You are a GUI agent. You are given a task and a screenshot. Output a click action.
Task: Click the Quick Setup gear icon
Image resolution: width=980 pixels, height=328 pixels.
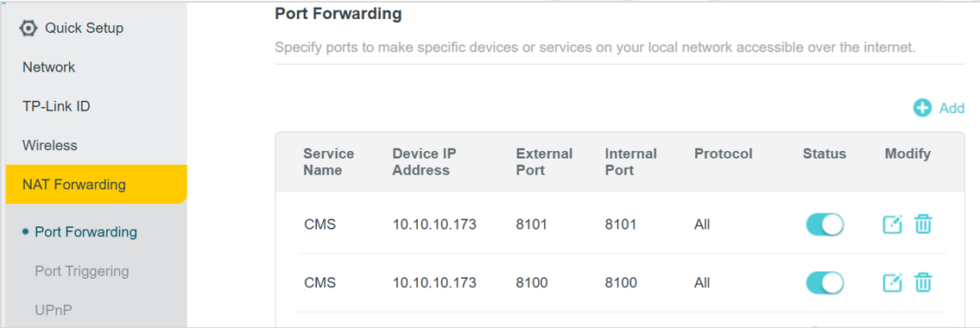pyautogui.click(x=28, y=28)
